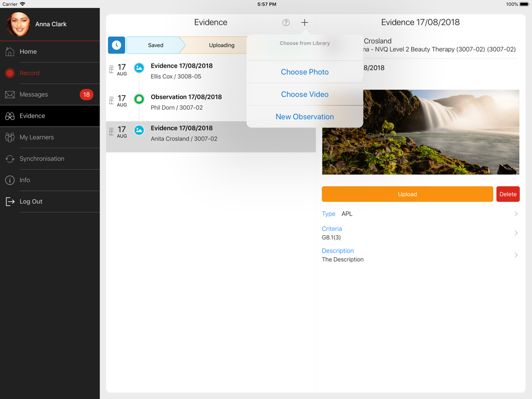Select Observation 17/08/2018 row title
532x399 pixels.
click(186, 97)
